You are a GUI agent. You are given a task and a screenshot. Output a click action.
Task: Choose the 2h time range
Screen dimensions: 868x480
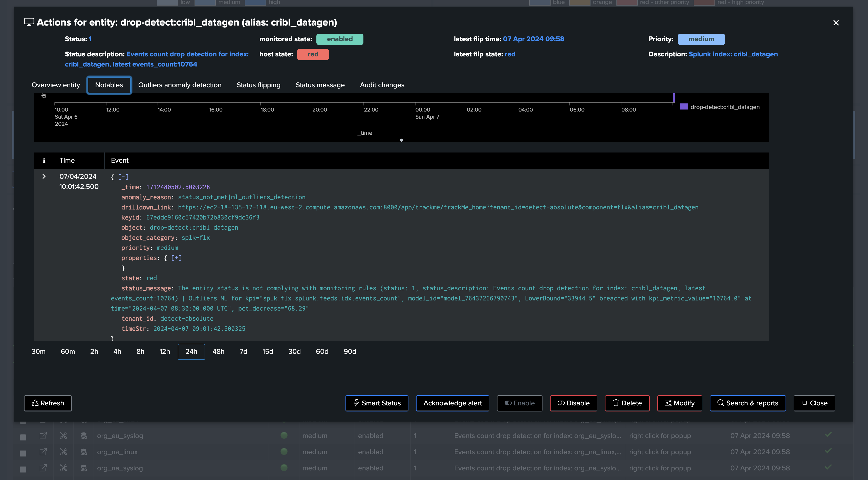94,351
